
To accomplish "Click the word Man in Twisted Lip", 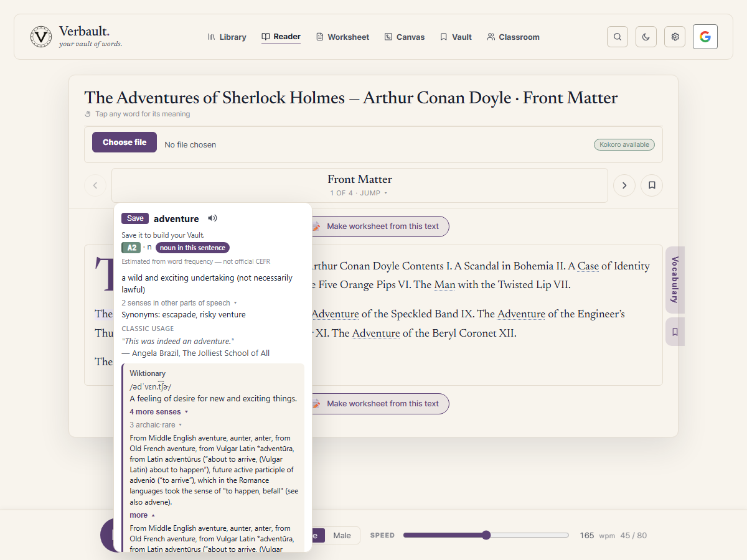I will [444, 285].
